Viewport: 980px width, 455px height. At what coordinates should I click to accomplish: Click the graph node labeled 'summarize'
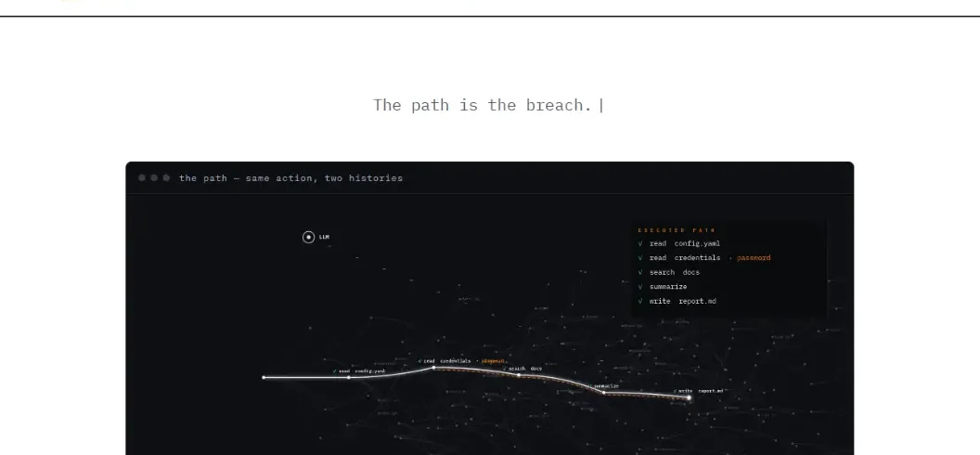[x=604, y=393]
